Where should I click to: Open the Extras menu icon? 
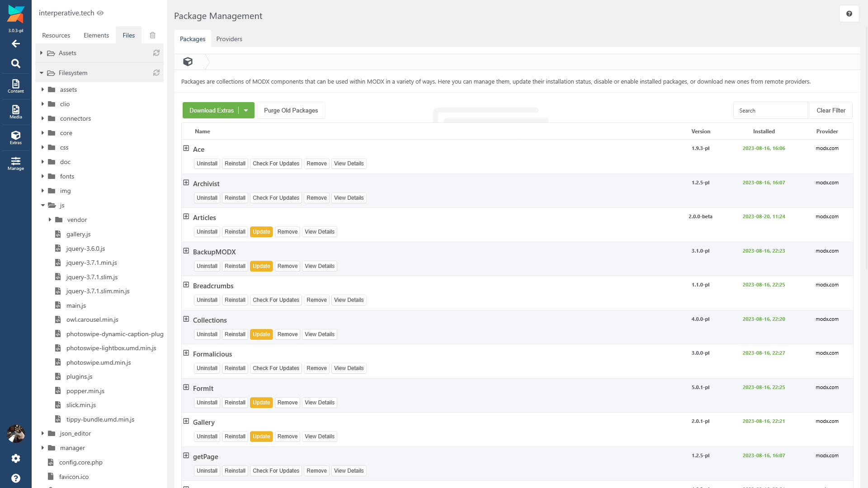tap(16, 138)
